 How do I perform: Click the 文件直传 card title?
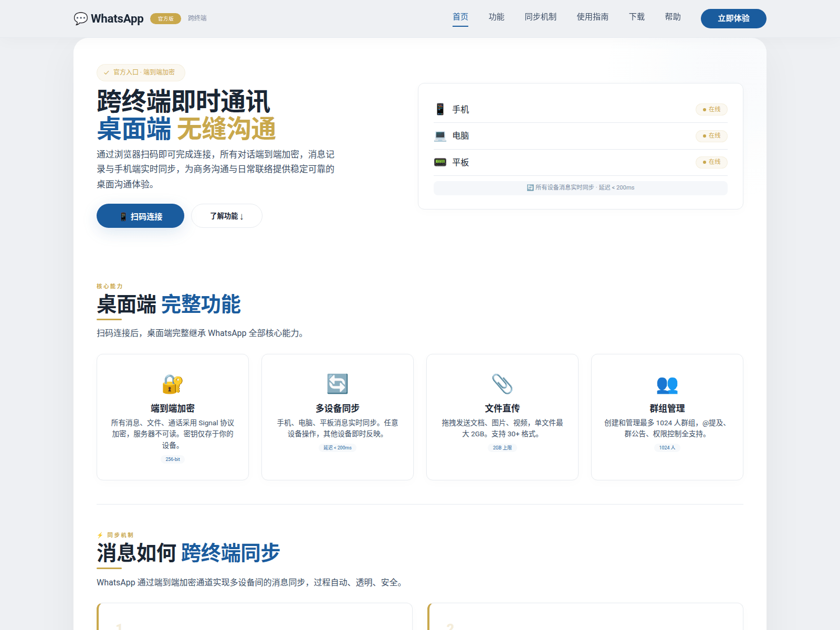point(502,408)
